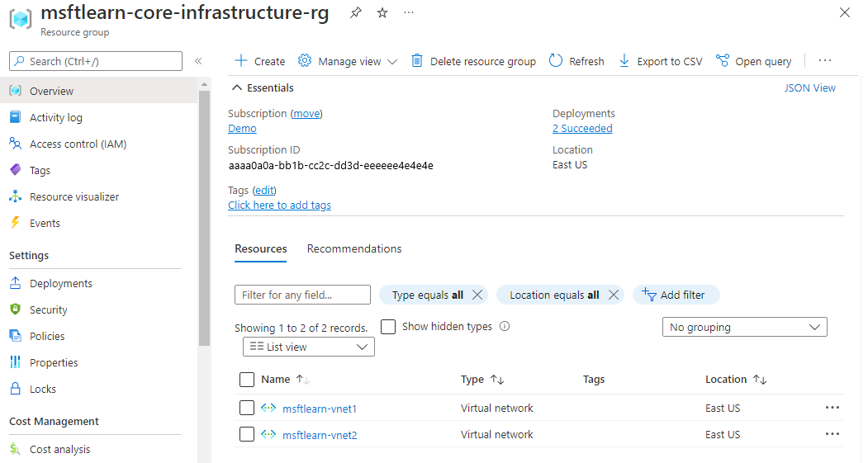Click the Add filter button
868x463 pixels.
(x=676, y=295)
